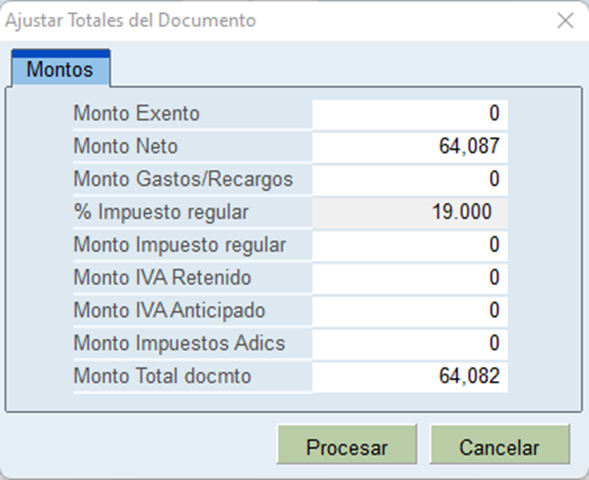Screen dimensions: 589x480
Task: Focus the Monto Neto field showing 64,087
Action: point(410,146)
